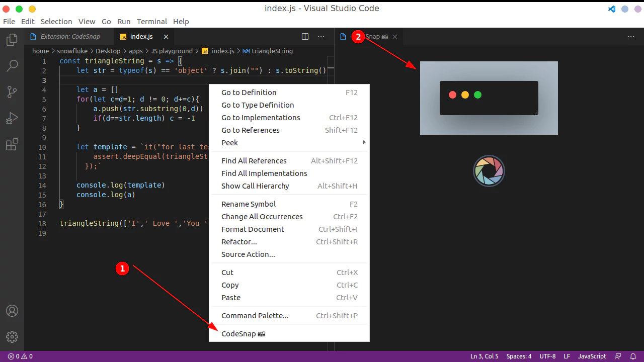Open the Extensions view
Screen dimensions: 644x362
12,145
